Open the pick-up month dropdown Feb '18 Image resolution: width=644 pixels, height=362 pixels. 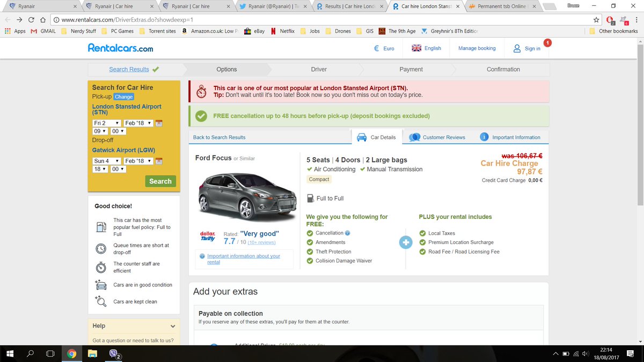pyautogui.click(x=138, y=123)
